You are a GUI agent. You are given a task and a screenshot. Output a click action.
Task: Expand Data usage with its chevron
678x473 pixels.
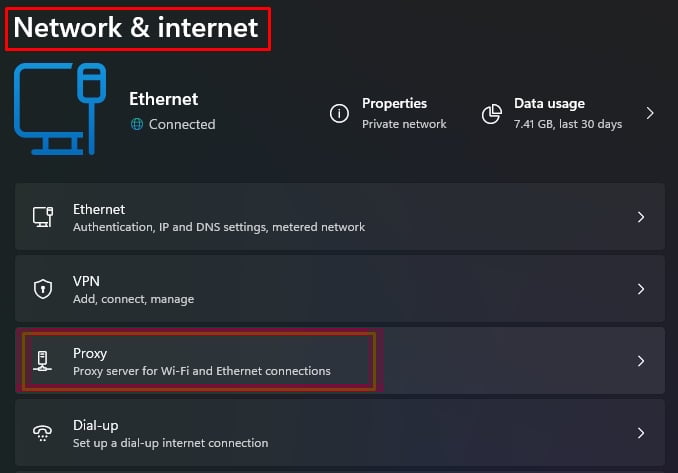(x=650, y=114)
